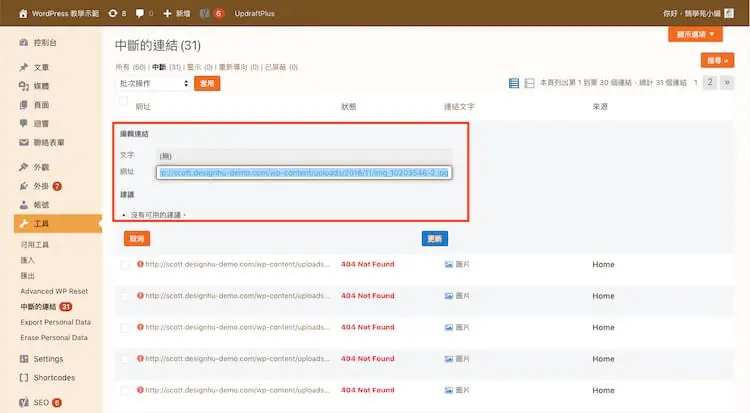Click the blue 更新 update button
Screen dimensions: 750x413
(x=435, y=238)
